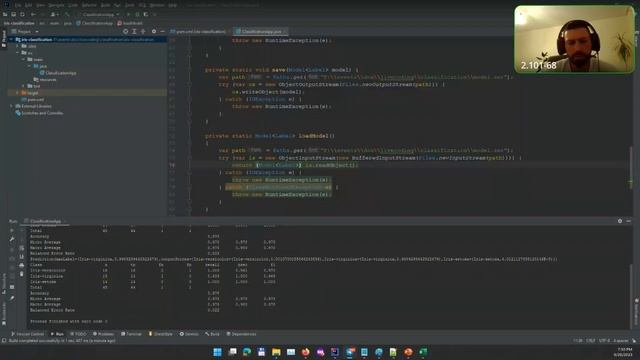Image resolution: width=640 pixels, height=360 pixels.
Task: Select Scratches and Consoles item
Action: [39, 113]
